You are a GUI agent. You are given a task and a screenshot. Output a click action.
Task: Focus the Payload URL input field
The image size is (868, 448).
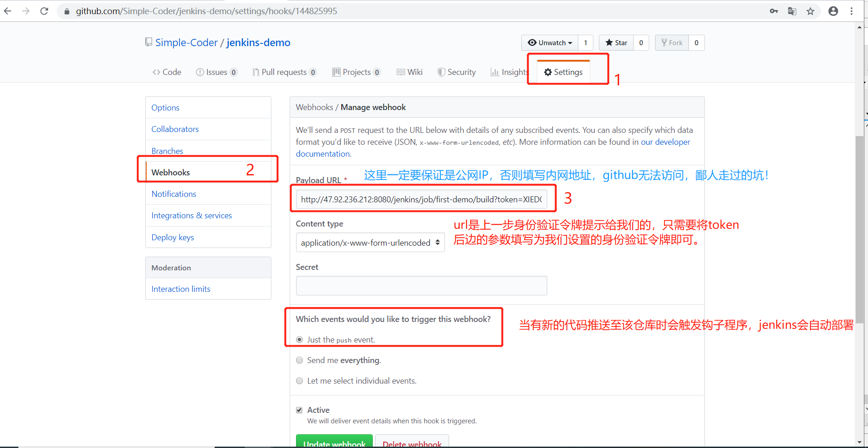421,200
